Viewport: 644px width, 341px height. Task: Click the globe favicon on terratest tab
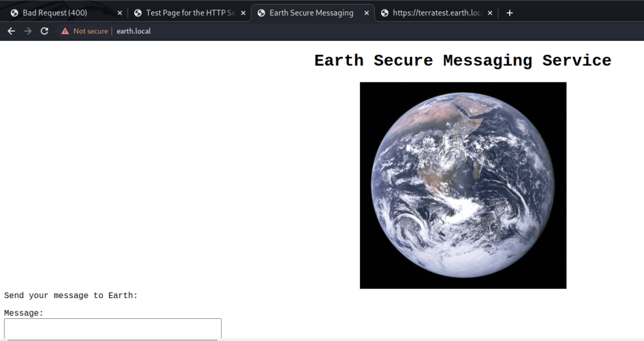384,13
